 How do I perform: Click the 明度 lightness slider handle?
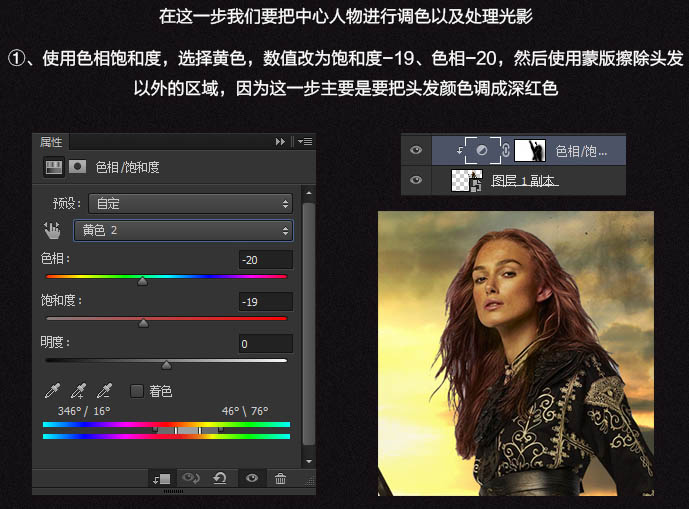click(x=166, y=365)
